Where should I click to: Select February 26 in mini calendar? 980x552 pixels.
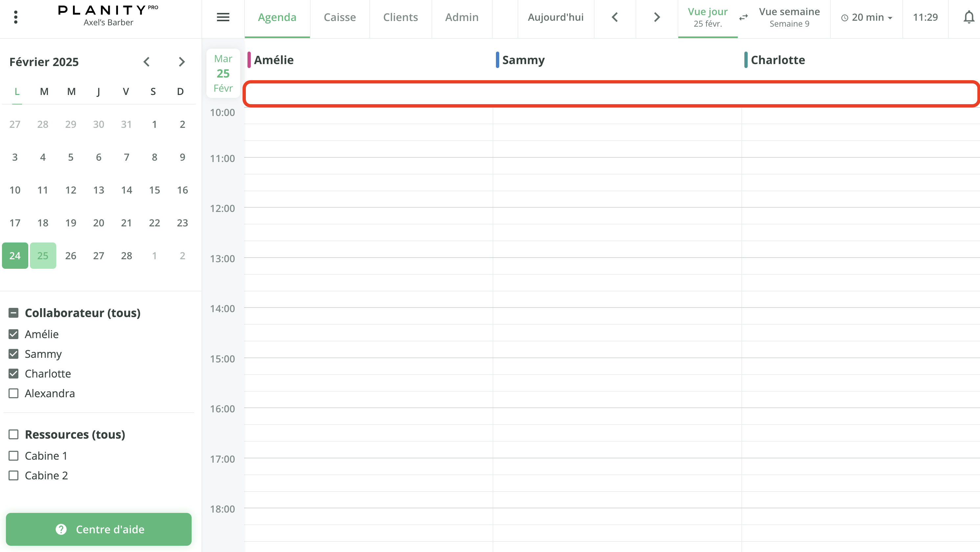tap(70, 255)
